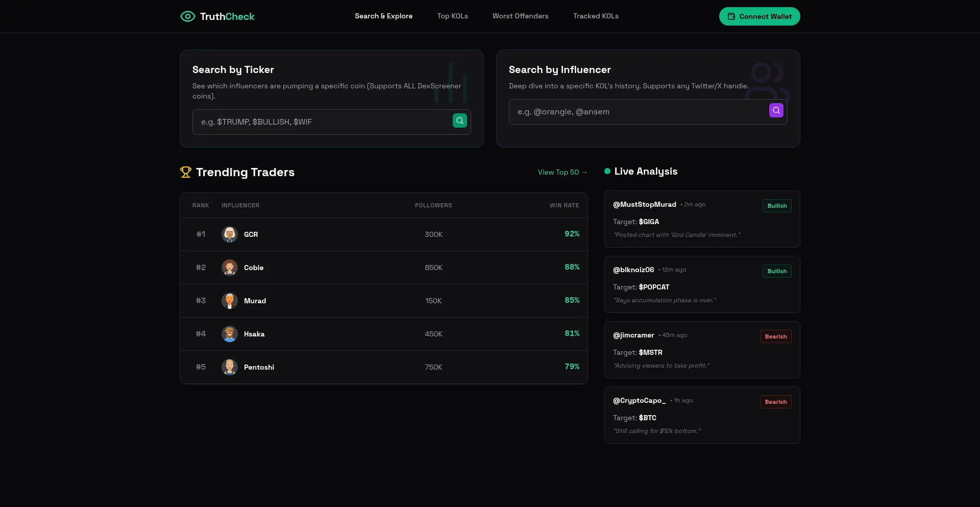Open the @CryptoCapo_ handle in Live Analysis
Viewport: 980px width, 507px height.
click(x=639, y=401)
